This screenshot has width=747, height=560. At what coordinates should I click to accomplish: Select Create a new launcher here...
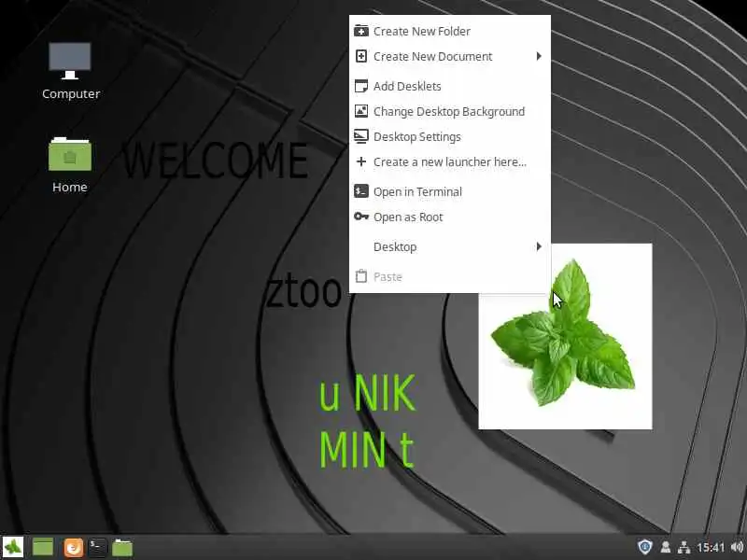(450, 161)
